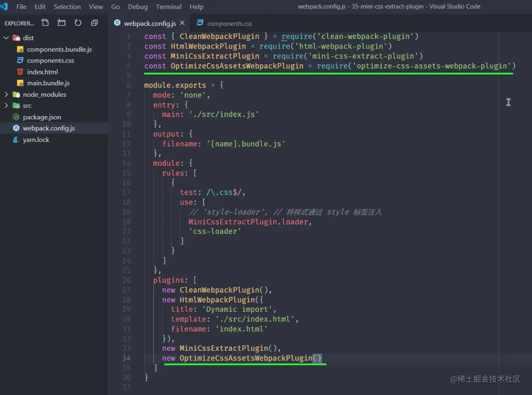Click 'optimize-css-assets-webpack-plugin' string on line 4
The height and width of the screenshot is (395, 532).
pyautogui.click(x=432, y=66)
